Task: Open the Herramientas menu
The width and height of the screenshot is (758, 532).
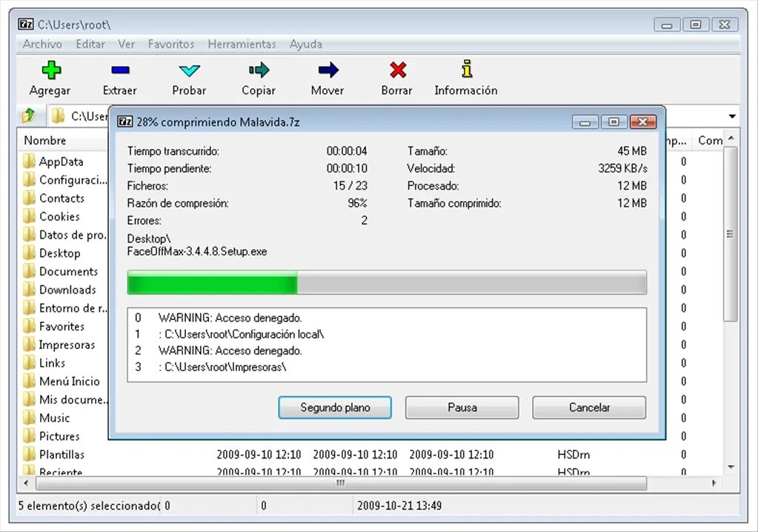Action: click(242, 44)
